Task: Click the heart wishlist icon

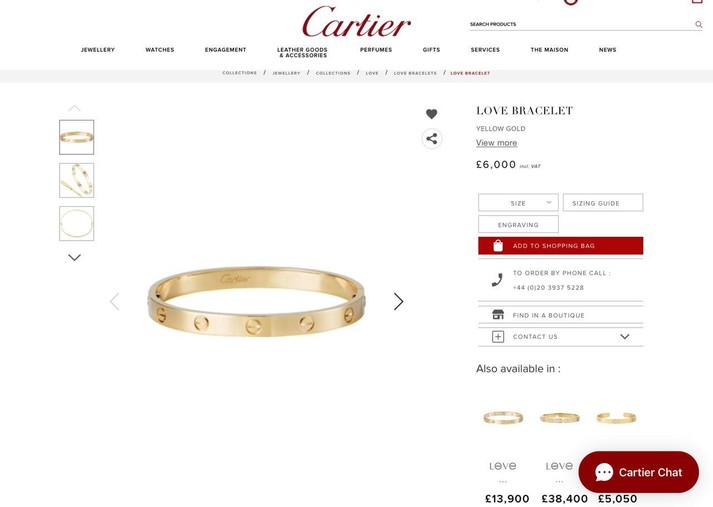Action: tap(432, 114)
